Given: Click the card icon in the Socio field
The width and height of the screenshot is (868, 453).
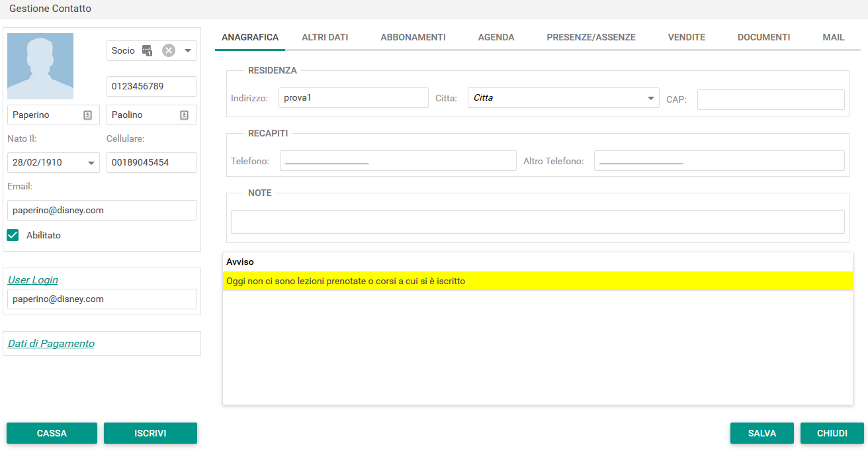Looking at the screenshot, I should pos(148,50).
